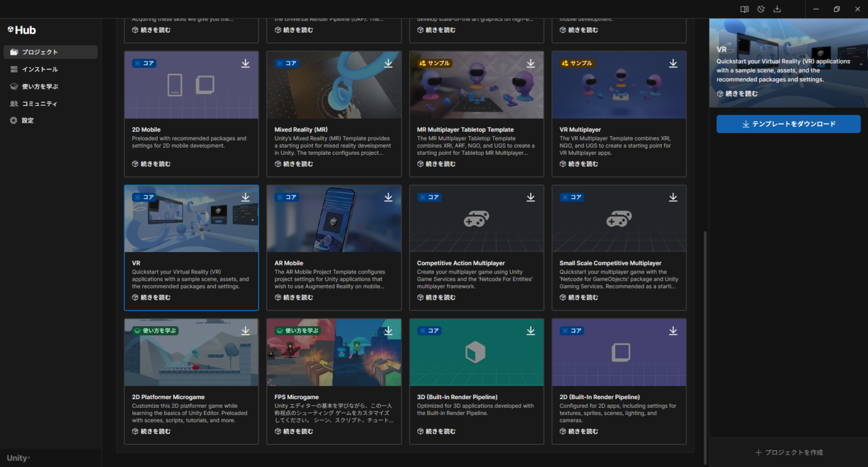Image resolution: width=868 pixels, height=467 pixels.
Task: Click the プロジェクトを作成 button
Action: tap(789, 452)
